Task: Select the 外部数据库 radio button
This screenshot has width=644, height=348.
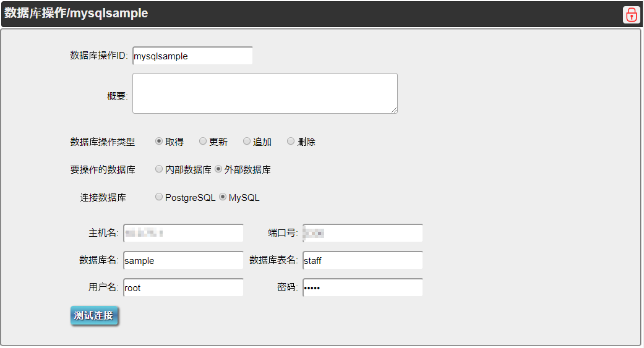Action: tap(218, 169)
